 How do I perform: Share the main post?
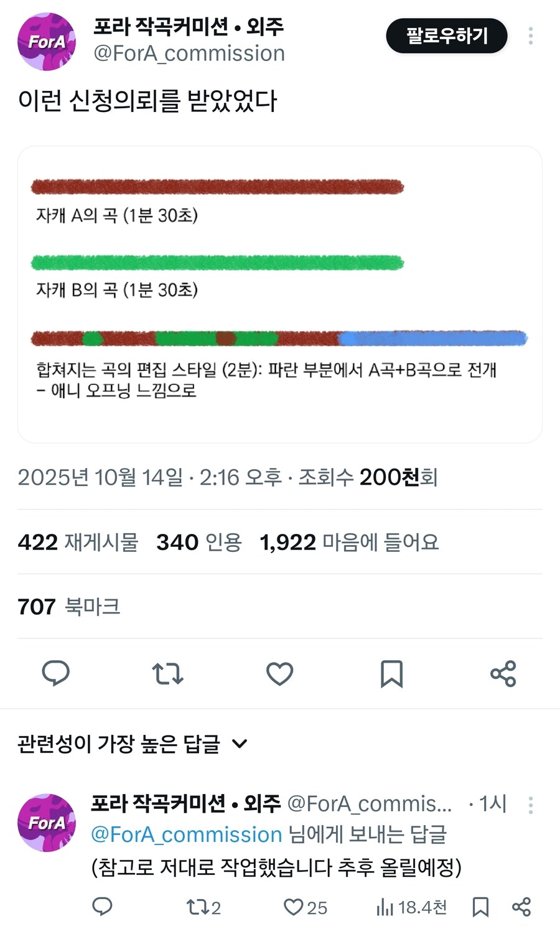tap(503, 673)
